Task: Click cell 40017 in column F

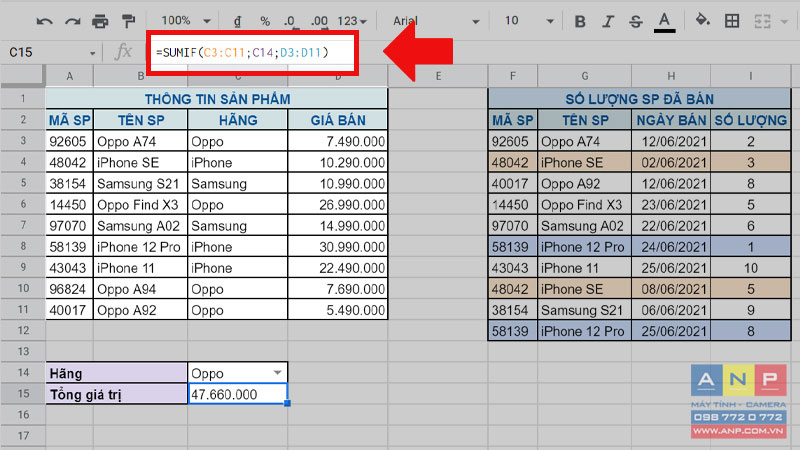Action: coord(513,184)
